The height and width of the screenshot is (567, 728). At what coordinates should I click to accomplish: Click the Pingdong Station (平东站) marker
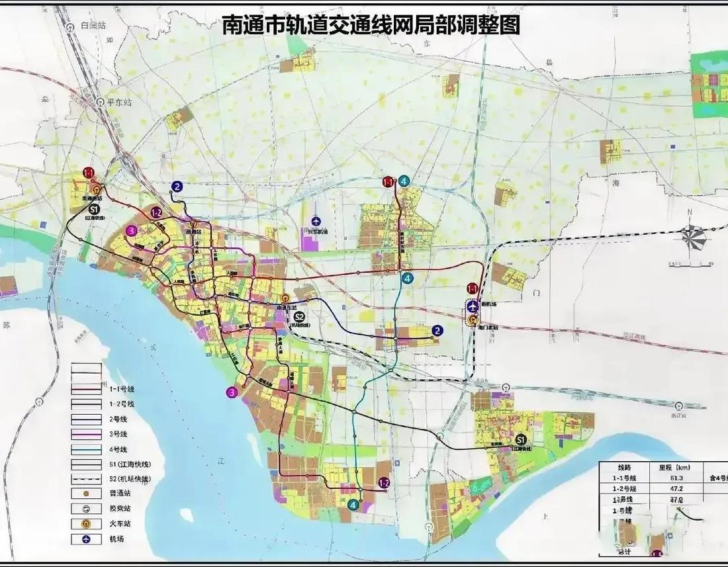100,103
